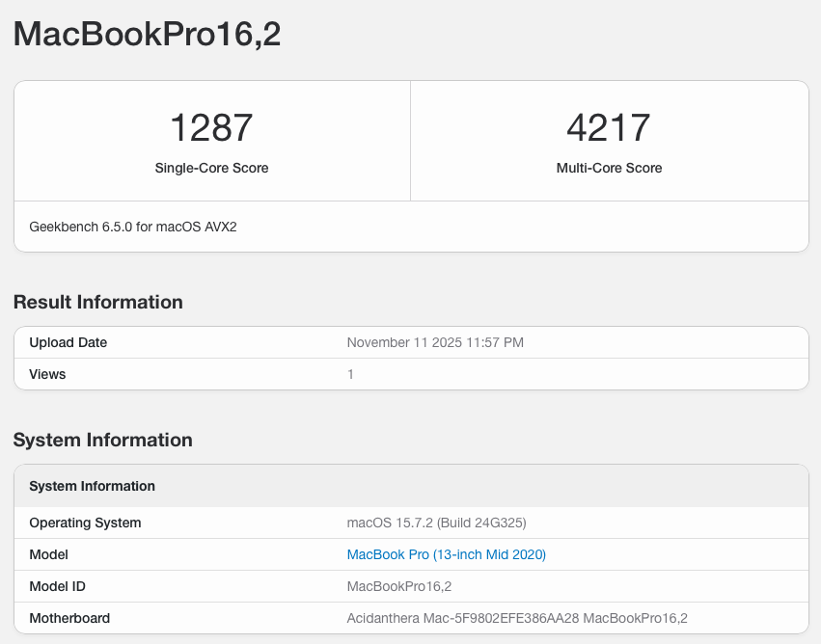This screenshot has height=644, width=821.
Task: Select the Operating System label
Action: [85, 523]
